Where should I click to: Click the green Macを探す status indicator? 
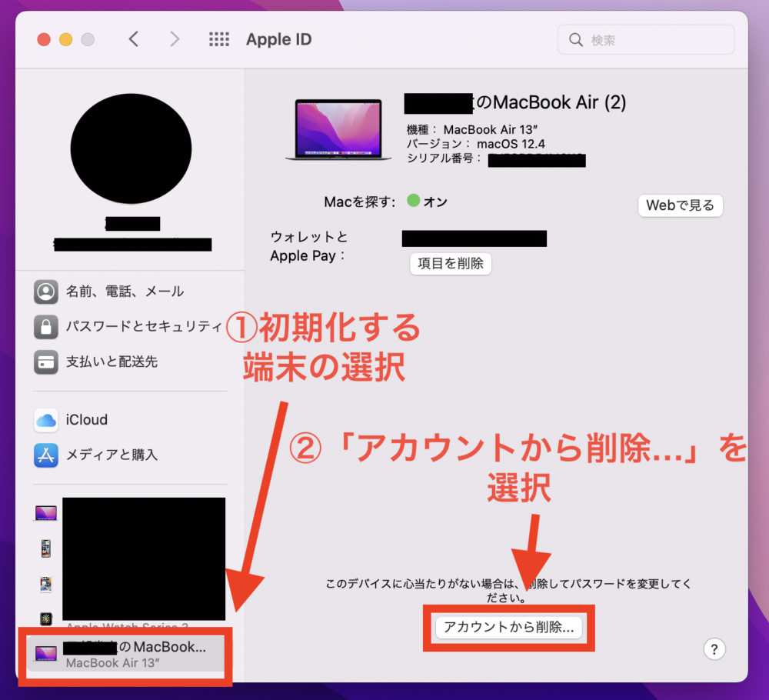414,201
